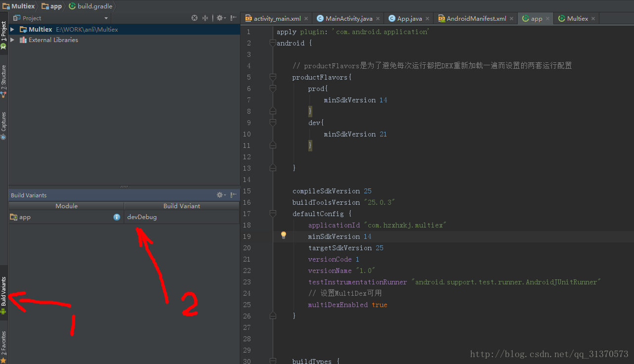
Task: Click the Collapse All icon in Project panel
Action: coord(205,18)
